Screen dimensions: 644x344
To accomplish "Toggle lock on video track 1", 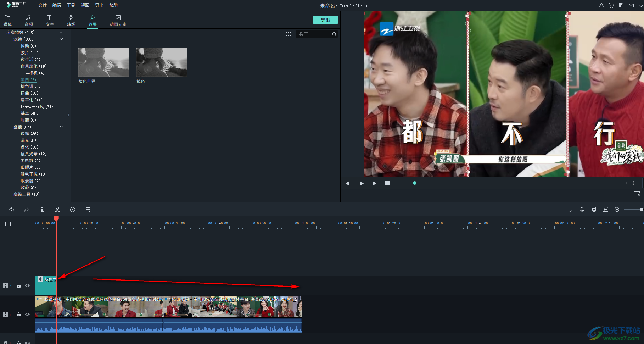I will (19, 315).
